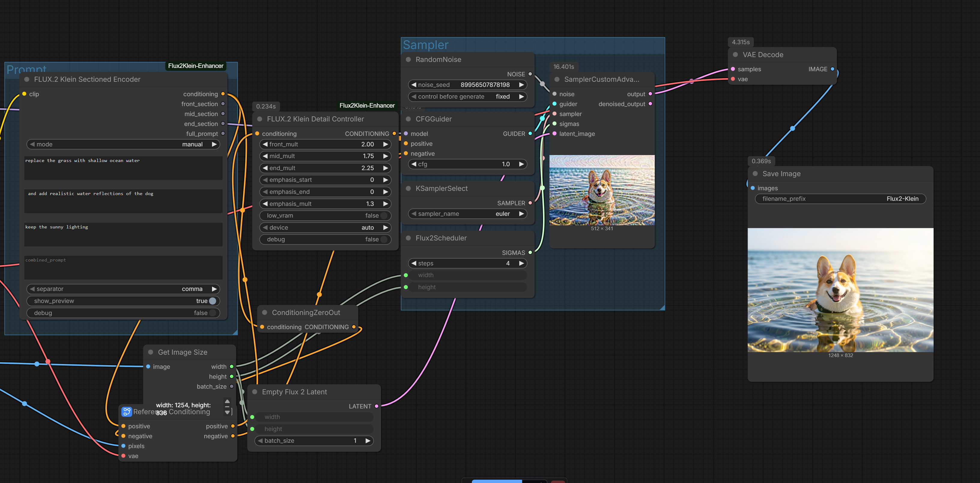This screenshot has width=980, height=483.
Task: Click the SIGMAS output socket on Flux2Scheduler
Action: [x=530, y=253]
